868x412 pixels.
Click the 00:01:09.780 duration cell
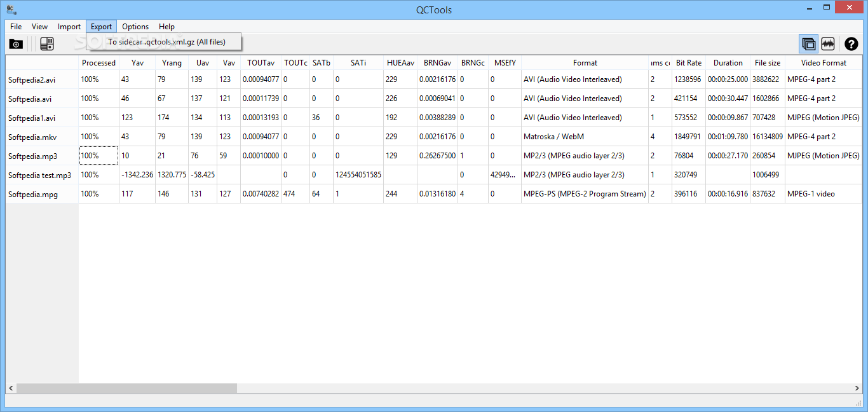728,137
